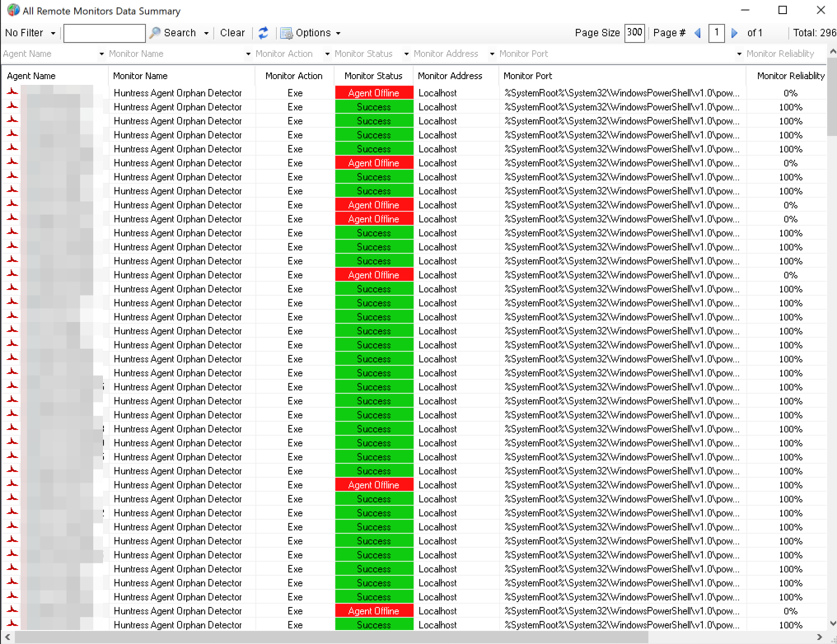Viewport: 837px width, 644px height.
Task: Sort by the Monitor Name column header
Action: coord(181,76)
